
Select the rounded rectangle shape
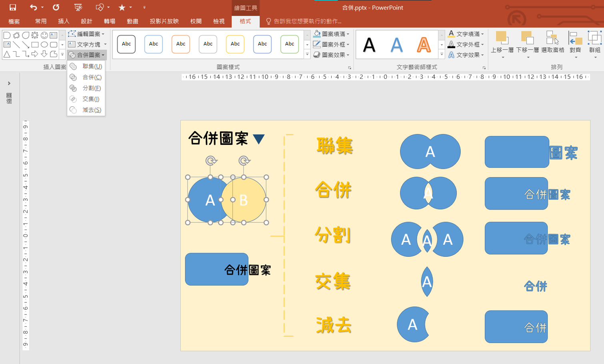(53, 44)
